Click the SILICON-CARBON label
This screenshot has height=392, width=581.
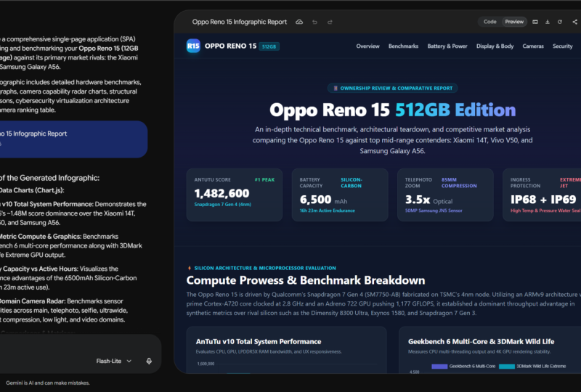coord(352,183)
